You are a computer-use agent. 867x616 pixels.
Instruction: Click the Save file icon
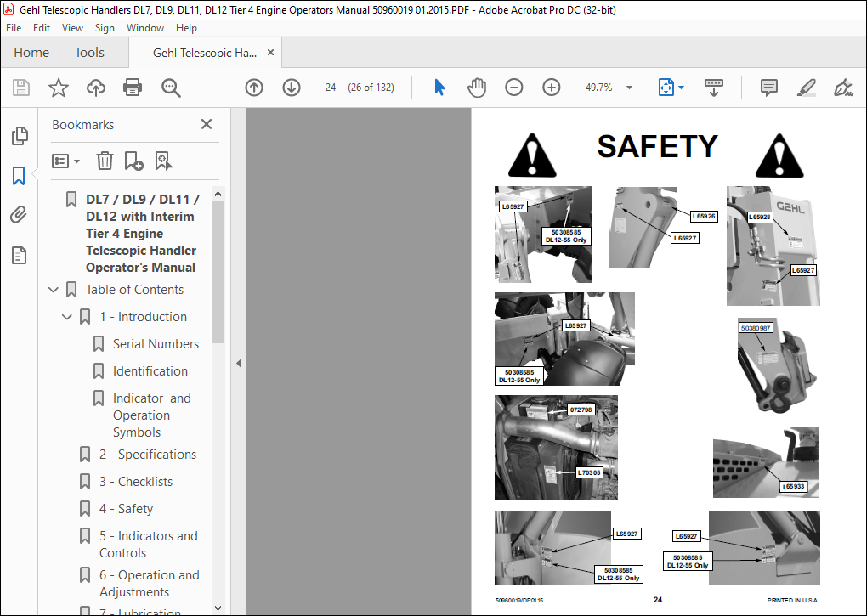(x=21, y=88)
